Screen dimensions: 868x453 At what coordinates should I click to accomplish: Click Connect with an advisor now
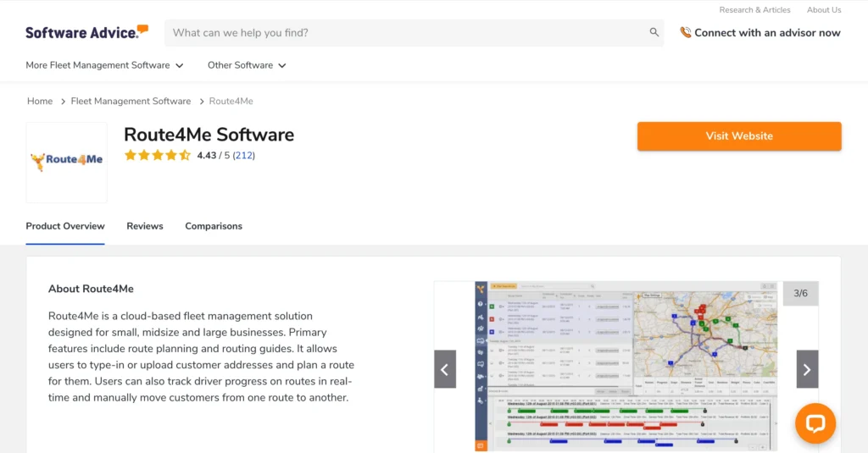tap(767, 33)
